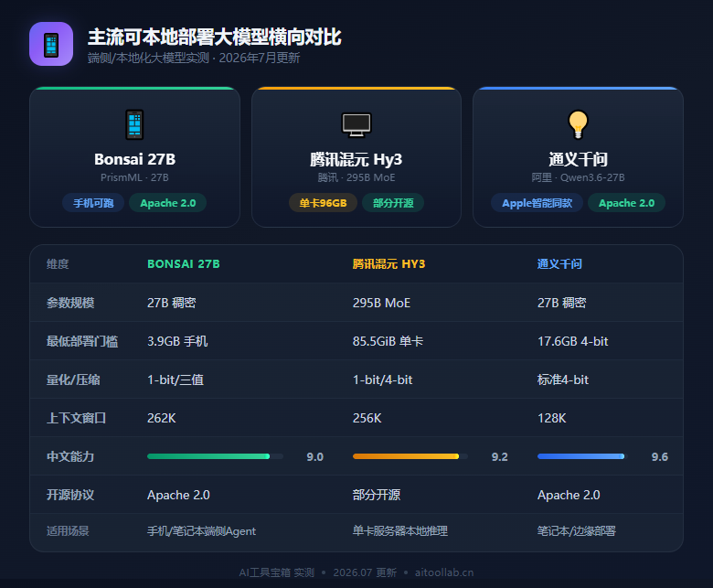Click footer text 2026.07 更新

(365, 572)
